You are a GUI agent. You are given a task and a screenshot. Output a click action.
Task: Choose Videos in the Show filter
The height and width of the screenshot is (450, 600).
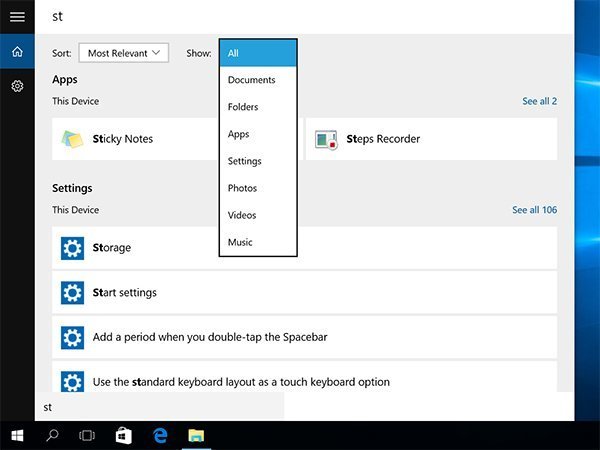tap(258, 215)
